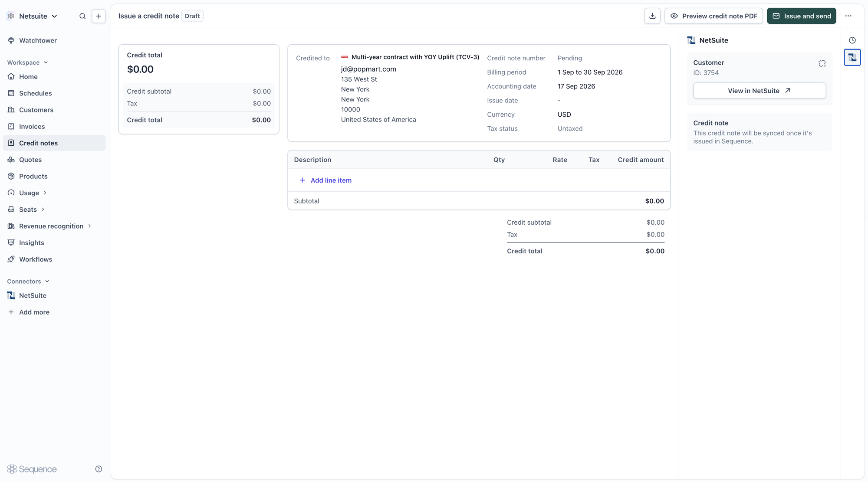Open the NetSuite connector in sidebar
The height and width of the screenshot is (482, 868).
pyautogui.click(x=33, y=295)
